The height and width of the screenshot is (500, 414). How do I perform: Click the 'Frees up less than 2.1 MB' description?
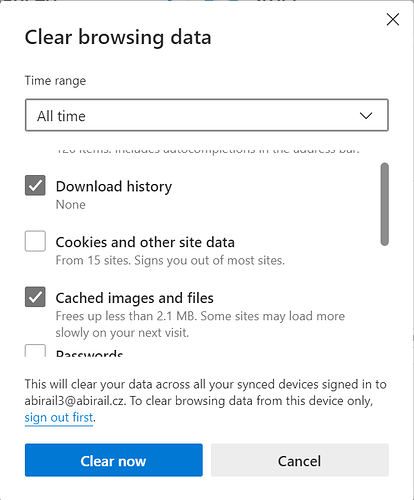(x=200, y=324)
